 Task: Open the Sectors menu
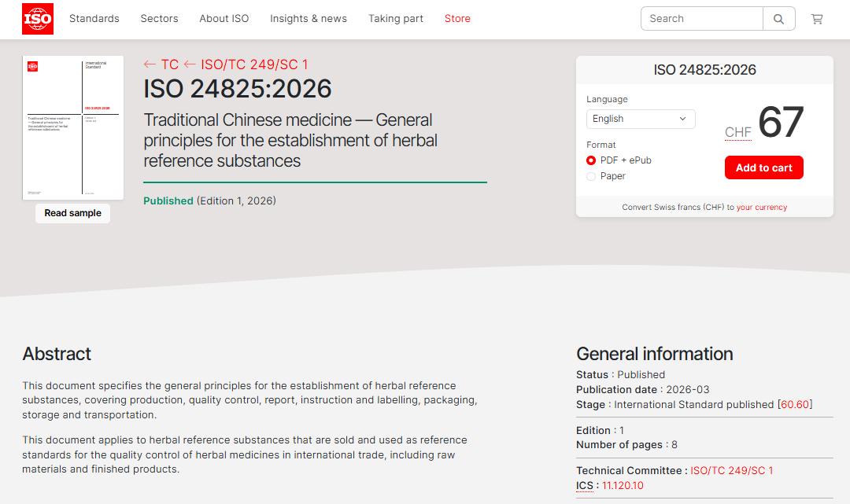159,19
